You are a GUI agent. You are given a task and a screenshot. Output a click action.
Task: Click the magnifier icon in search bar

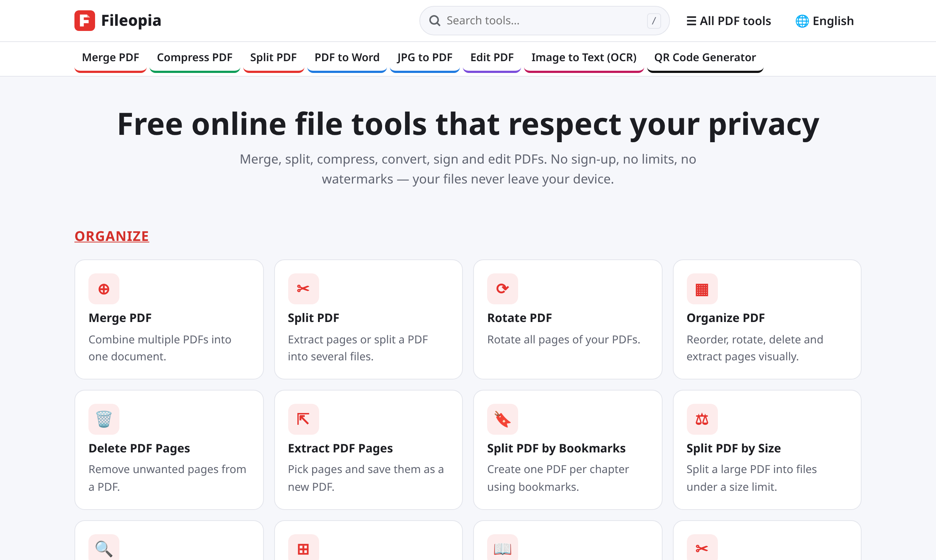tap(435, 20)
